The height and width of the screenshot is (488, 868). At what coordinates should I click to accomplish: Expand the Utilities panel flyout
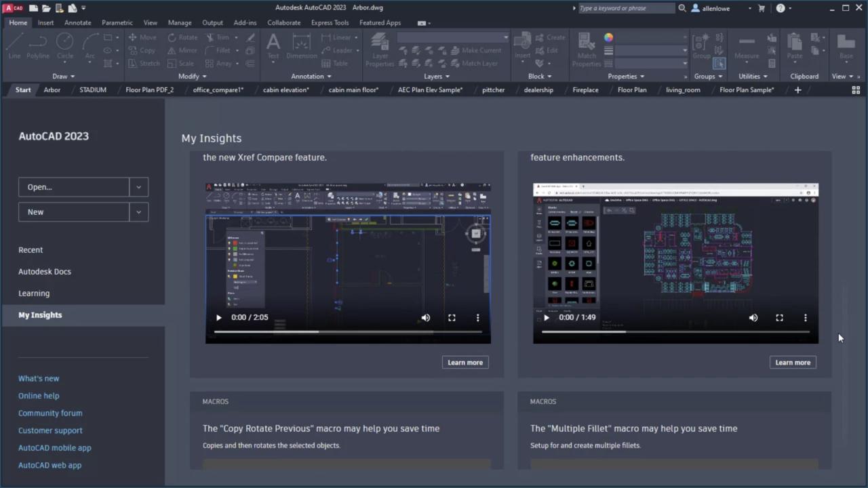pos(753,77)
